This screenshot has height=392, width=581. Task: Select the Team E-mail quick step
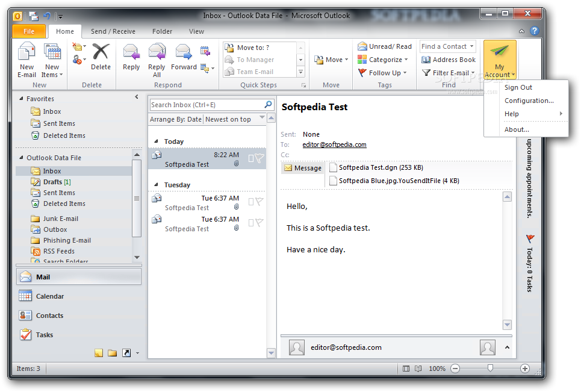[x=259, y=72]
